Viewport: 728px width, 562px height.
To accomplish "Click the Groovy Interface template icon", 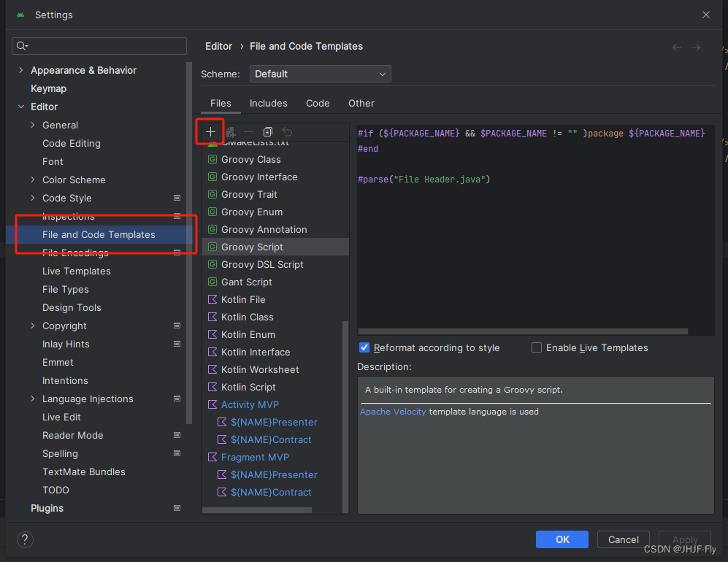I will pos(212,177).
